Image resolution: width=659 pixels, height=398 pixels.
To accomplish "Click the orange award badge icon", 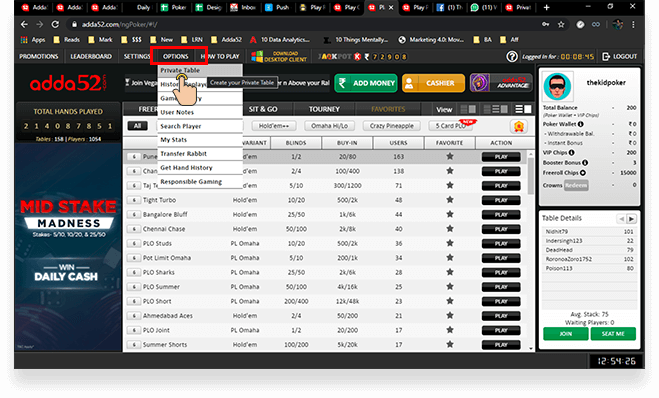I will coord(519,126).
